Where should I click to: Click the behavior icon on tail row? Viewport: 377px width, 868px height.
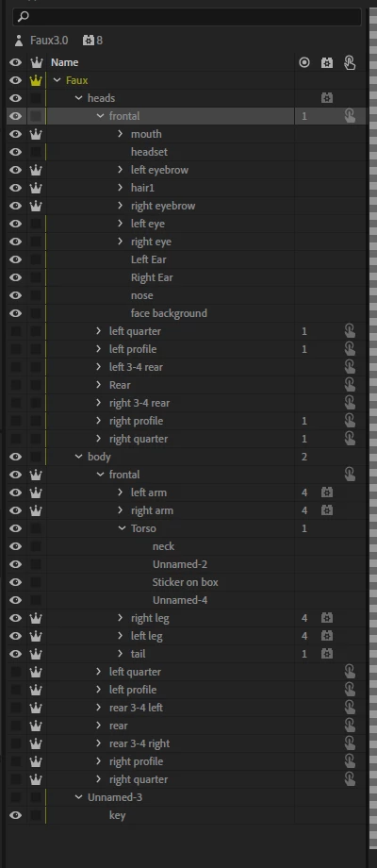pos(327,654)
